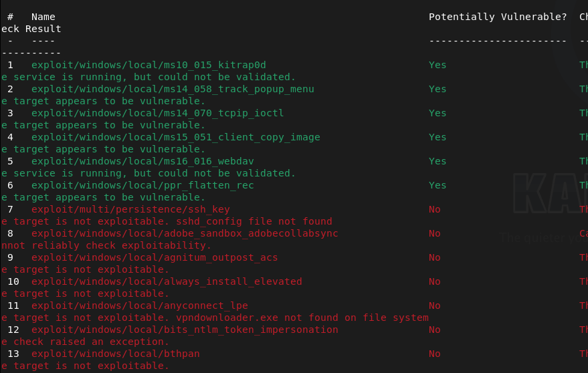
Task: Click the ms10_015_kitrap0d exploit path
Action: [148, 65]
